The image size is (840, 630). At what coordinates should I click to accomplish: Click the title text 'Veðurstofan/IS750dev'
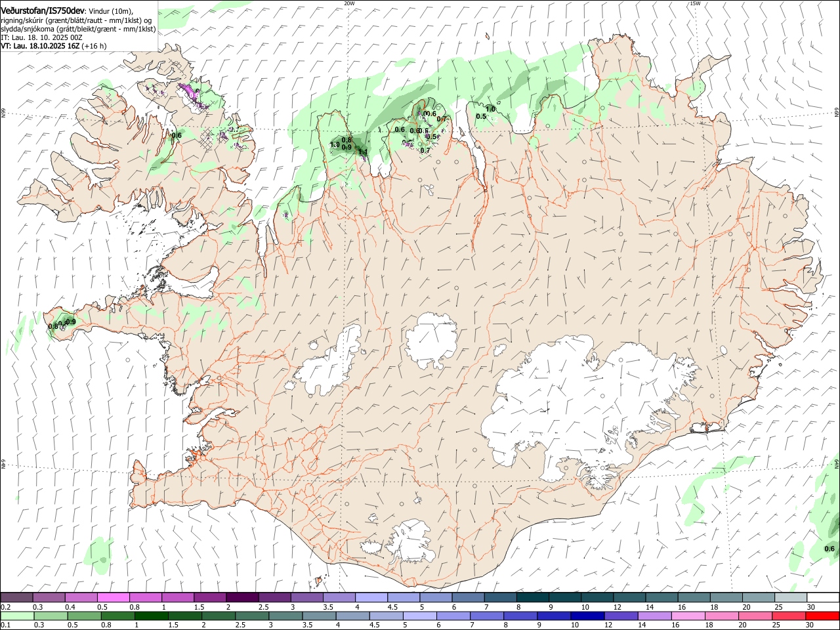(x=43, y=10)
